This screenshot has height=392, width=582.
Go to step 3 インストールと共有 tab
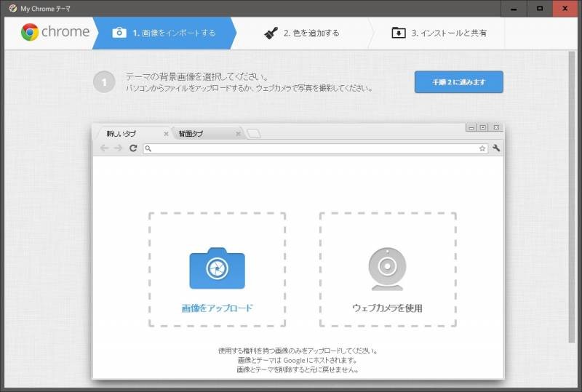(439, 33)
